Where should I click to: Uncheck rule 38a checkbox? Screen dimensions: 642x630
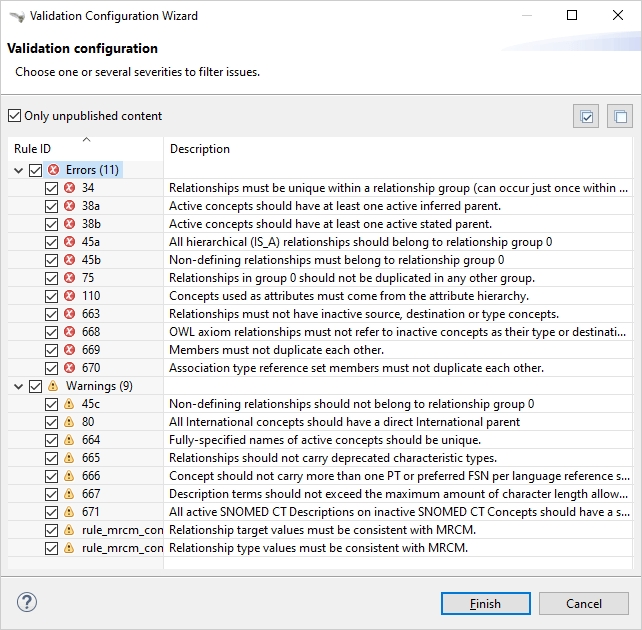tap(51, 206)
